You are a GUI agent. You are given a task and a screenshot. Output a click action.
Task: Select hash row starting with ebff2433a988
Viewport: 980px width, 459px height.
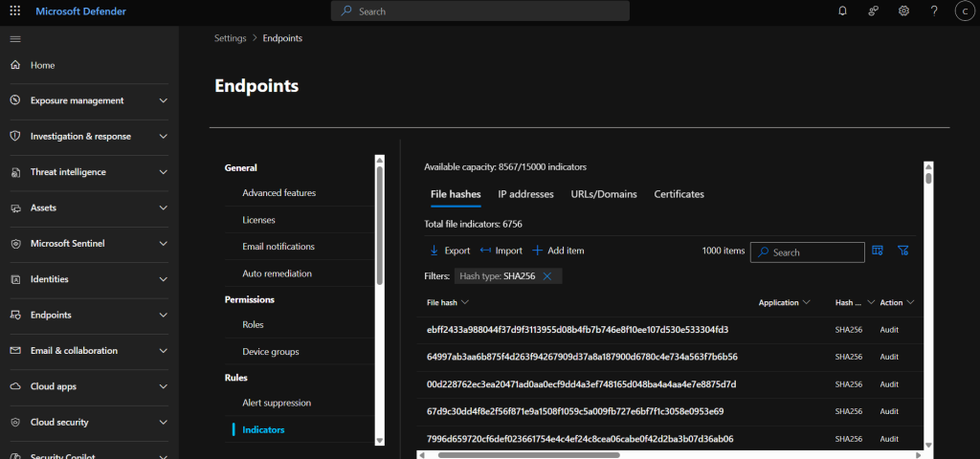(671, 330)
